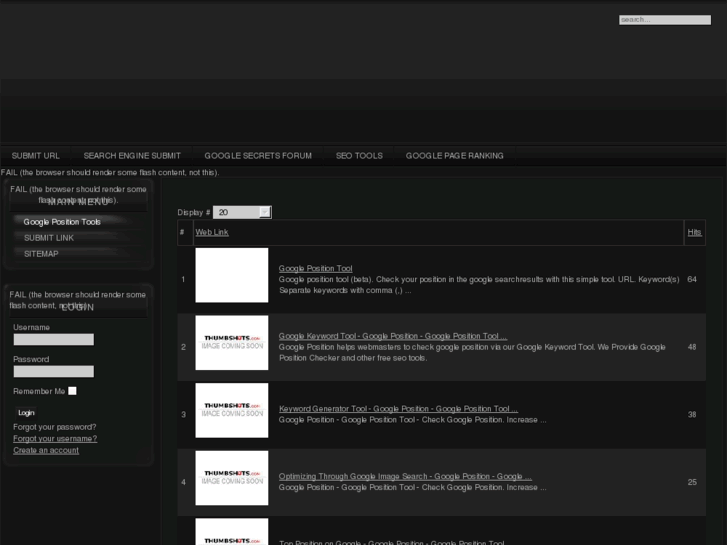Viewport: 727px width, 545px height.
Task: Click the blank thumbnail for row 1
Action: (232, 275)
